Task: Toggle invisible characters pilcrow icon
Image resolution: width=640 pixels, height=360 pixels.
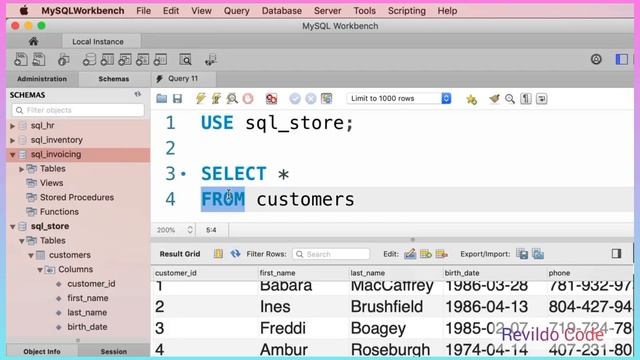Action: pyautogui.click(x=526, y=98)
